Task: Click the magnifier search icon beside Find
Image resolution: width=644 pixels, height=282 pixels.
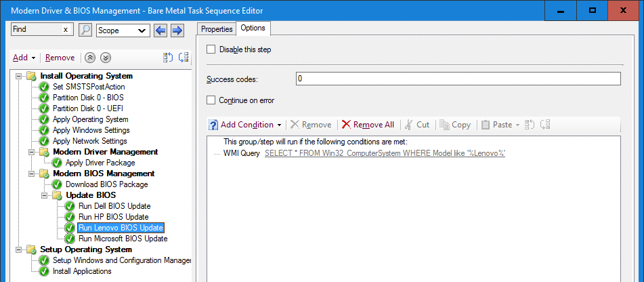Action: (x=85, y=31)
